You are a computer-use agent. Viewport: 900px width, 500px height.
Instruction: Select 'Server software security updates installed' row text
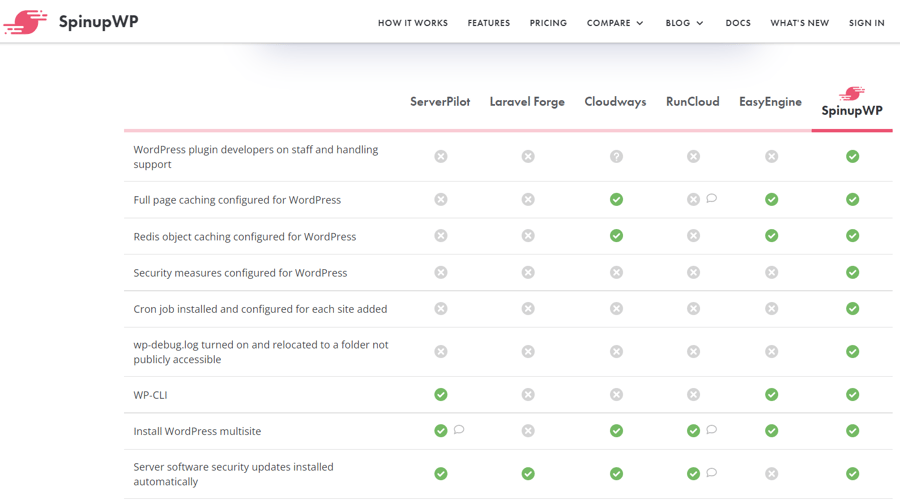coord(233,474)
